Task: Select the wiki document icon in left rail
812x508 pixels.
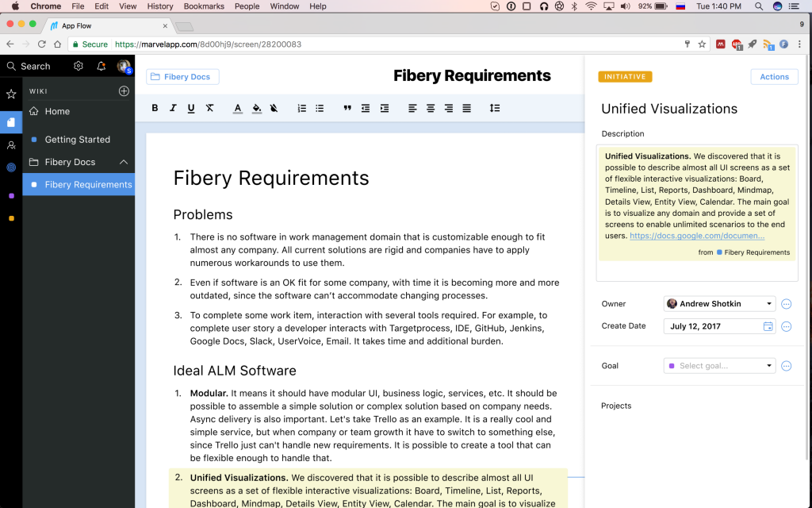Action: pos(11,122)
